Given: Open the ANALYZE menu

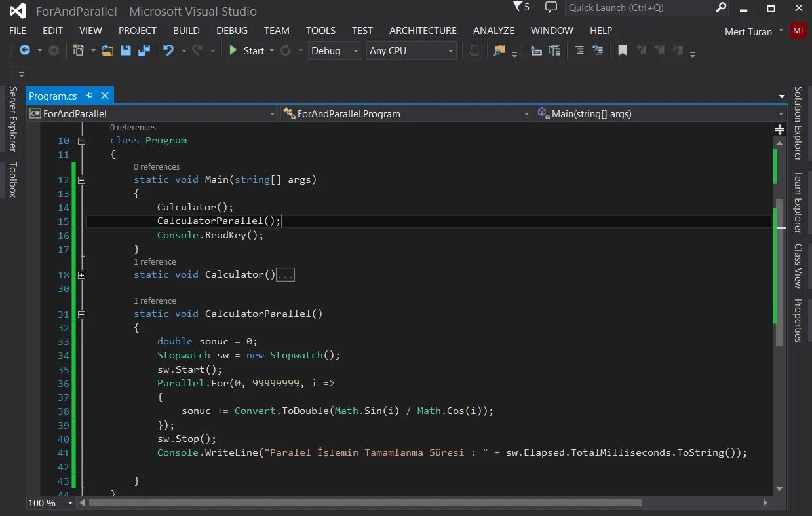Looking at the screenshot, I should click(493, 31).
